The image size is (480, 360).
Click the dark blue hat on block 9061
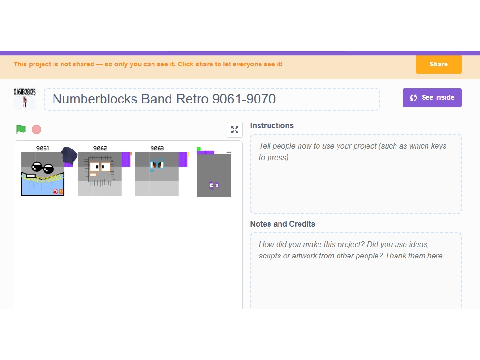point(69,155)
